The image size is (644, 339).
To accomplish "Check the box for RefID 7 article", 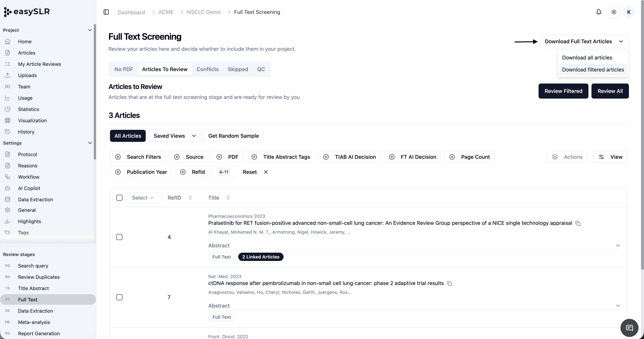I will pyautogui.click(x=119, y=297).
